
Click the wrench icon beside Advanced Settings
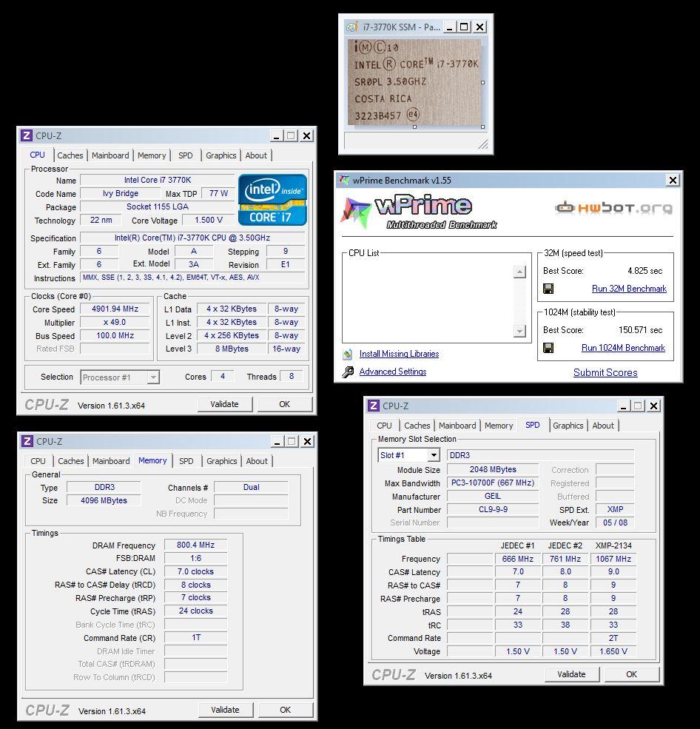point(348,372)
